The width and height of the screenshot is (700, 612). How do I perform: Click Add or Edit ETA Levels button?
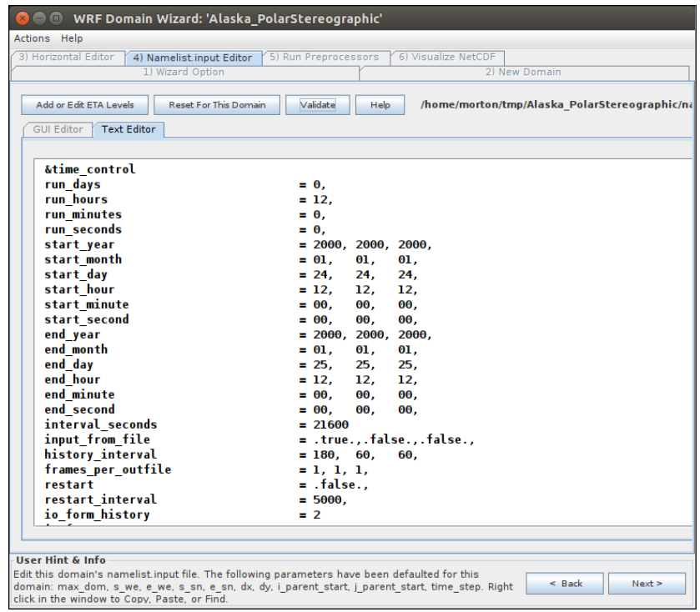[x=79, y=105]
